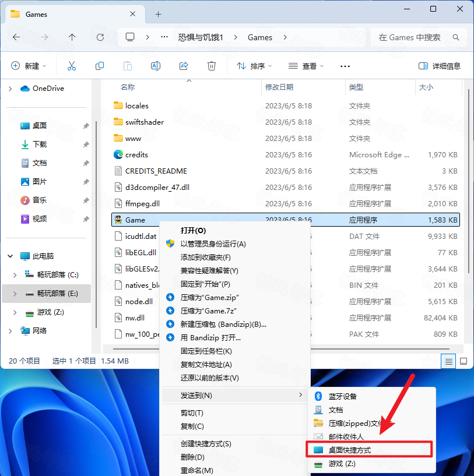
Task: Click the search magnifier icon
Action: click(456, 37)
